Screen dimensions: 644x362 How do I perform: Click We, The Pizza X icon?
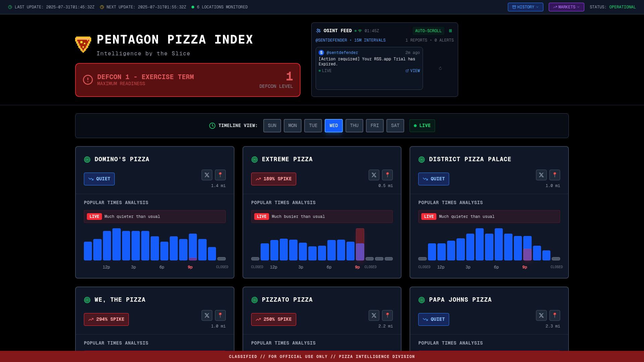(x=207, y=315)
